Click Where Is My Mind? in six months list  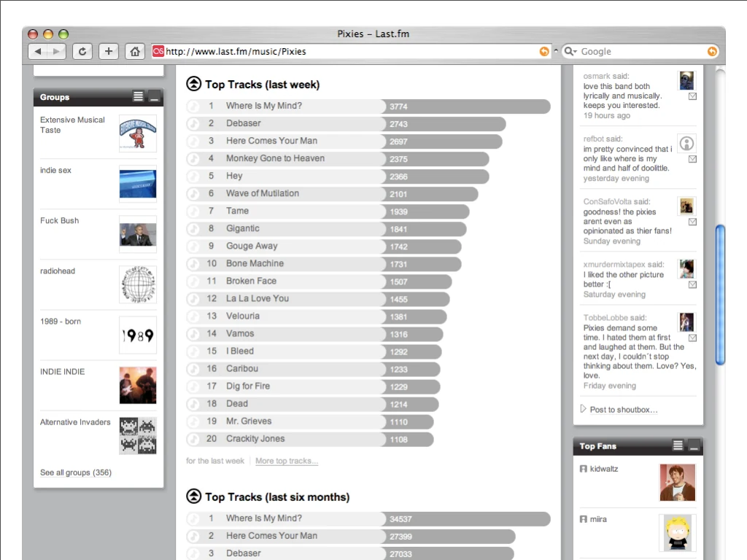[x=264, y=518]
